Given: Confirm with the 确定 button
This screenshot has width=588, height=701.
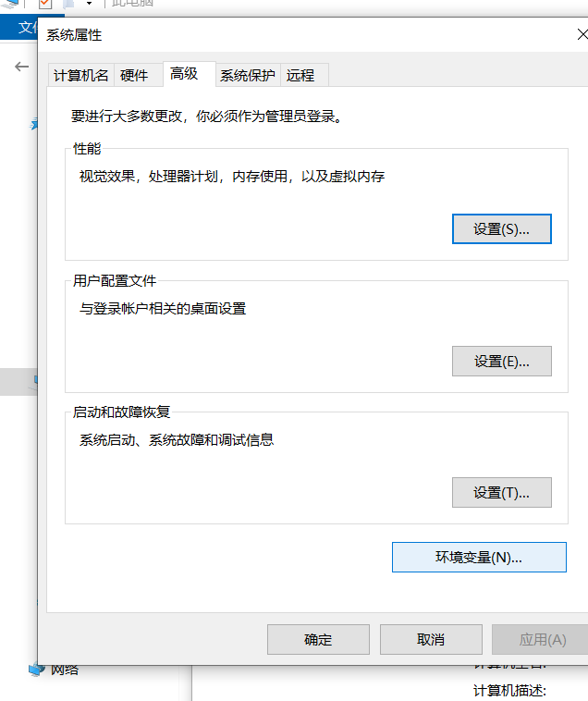Looking at the screenshot, I should [318, 639].
